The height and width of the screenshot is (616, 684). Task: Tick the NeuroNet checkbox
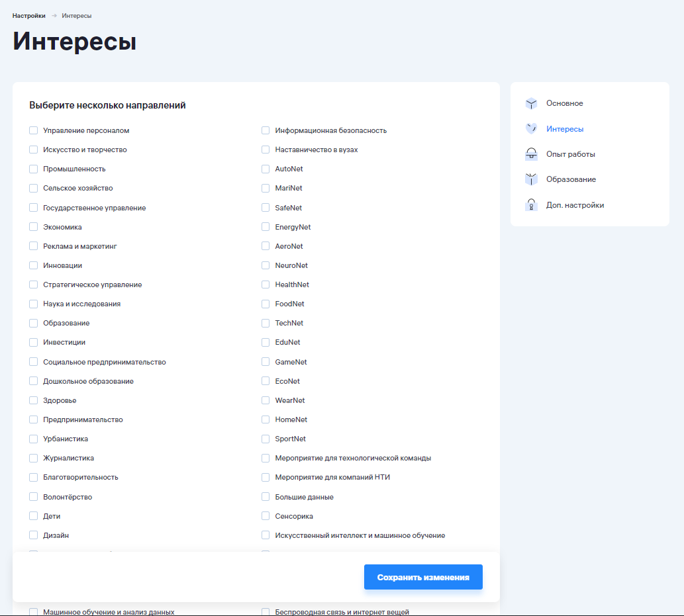266,265
